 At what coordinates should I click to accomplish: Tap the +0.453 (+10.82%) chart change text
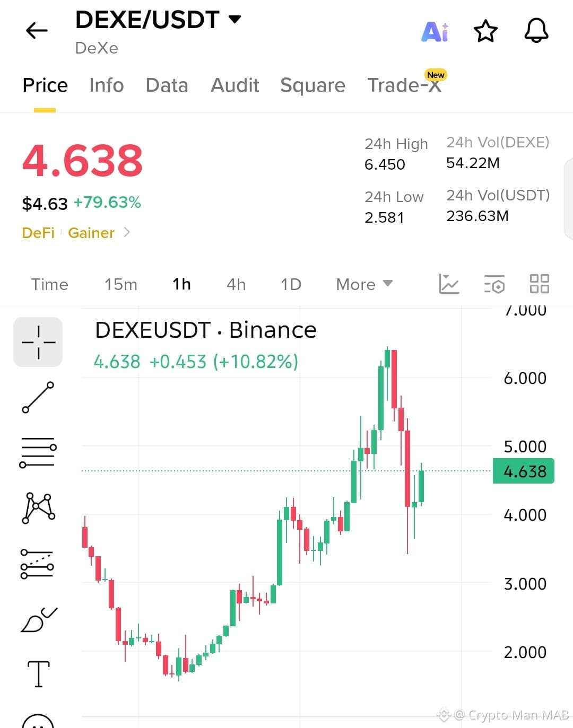coord(223,362)
